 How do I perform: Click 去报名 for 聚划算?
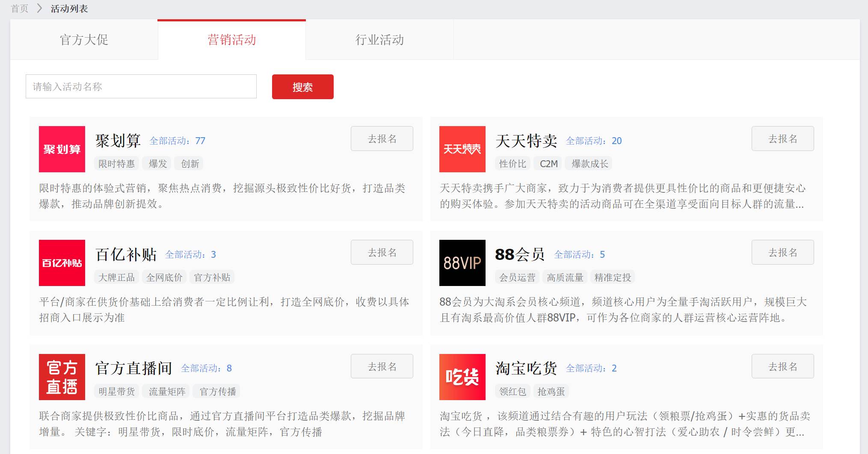[382, 139]
